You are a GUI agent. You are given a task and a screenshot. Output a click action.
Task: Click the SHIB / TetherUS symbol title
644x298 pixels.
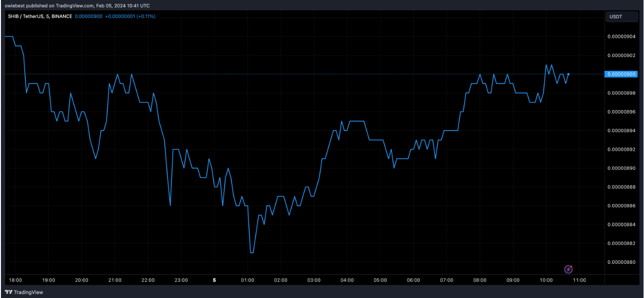pyautogui.click(x=40, y=16)
